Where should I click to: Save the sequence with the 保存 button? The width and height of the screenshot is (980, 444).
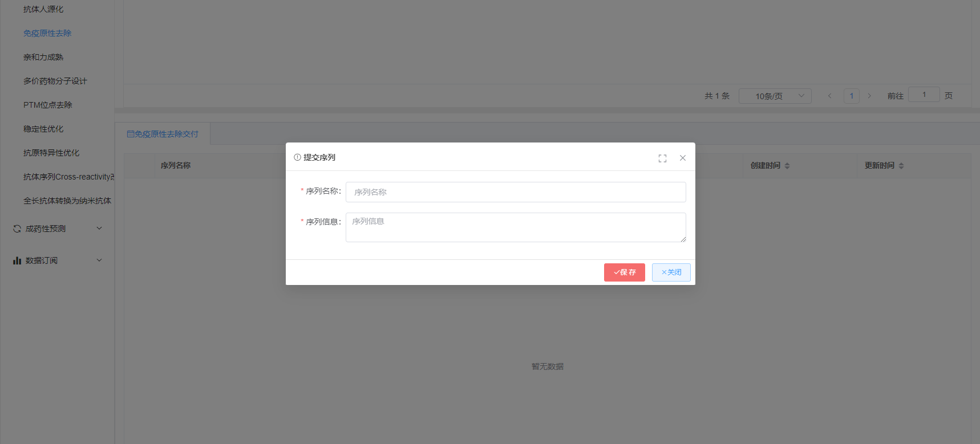point(625,272)
